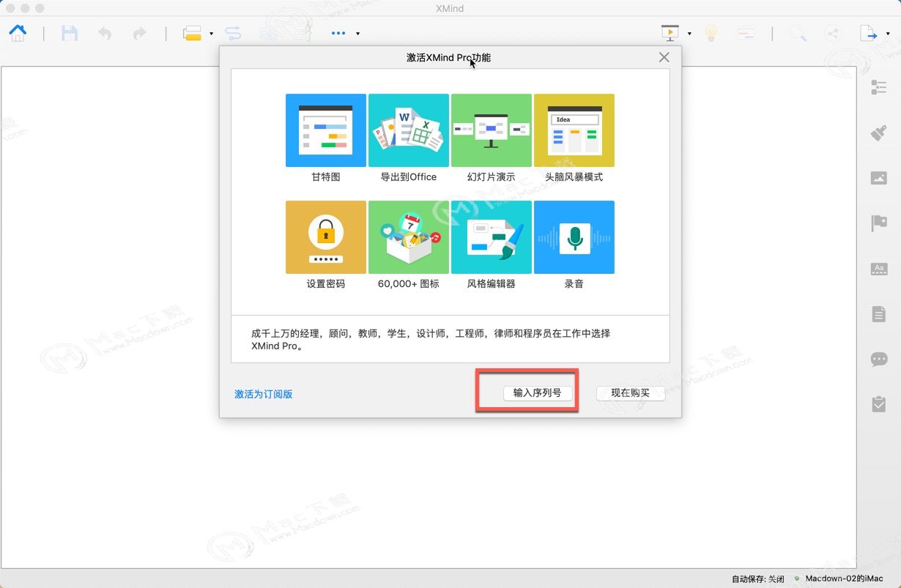Close the activation dialog with X
The image size is (901, 588).
click(x=664, y=57)
